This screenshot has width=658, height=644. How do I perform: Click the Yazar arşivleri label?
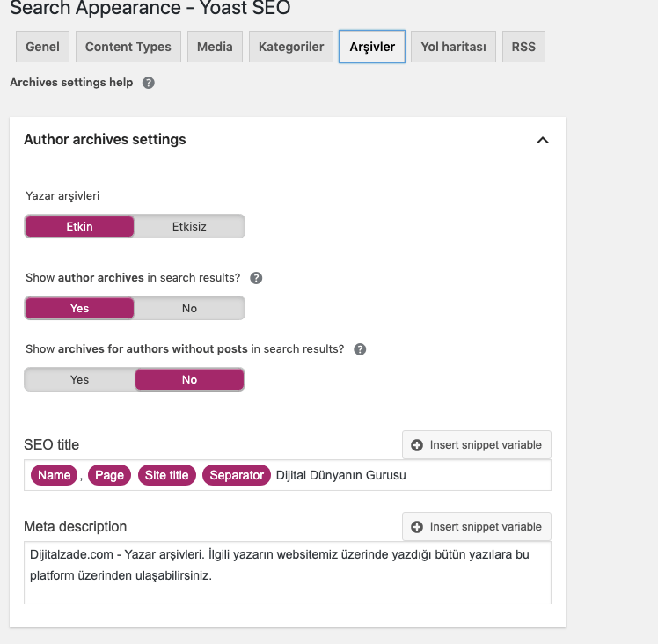pyautogui.click(x=62, y=195)
